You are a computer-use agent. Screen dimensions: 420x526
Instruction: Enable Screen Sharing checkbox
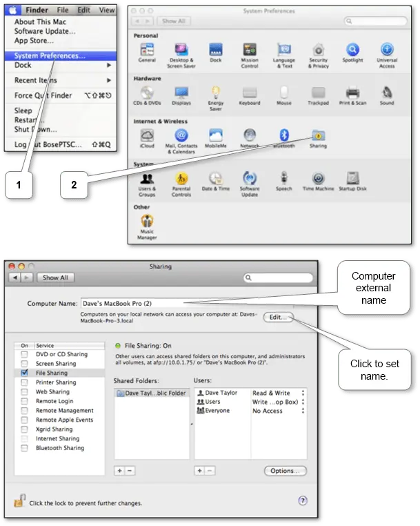24,364
